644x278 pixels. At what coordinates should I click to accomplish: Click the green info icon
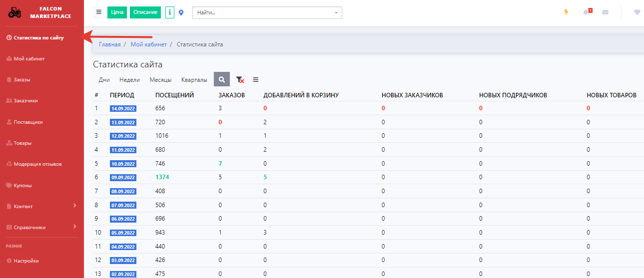170,12
